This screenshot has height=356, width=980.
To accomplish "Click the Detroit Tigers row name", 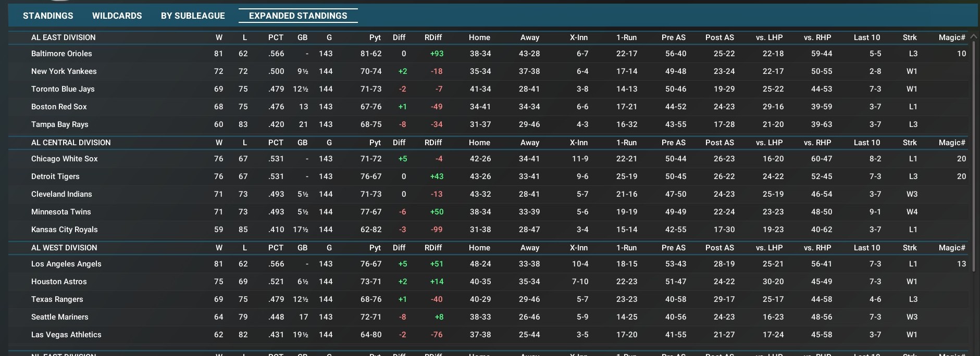I will [55, 176].
